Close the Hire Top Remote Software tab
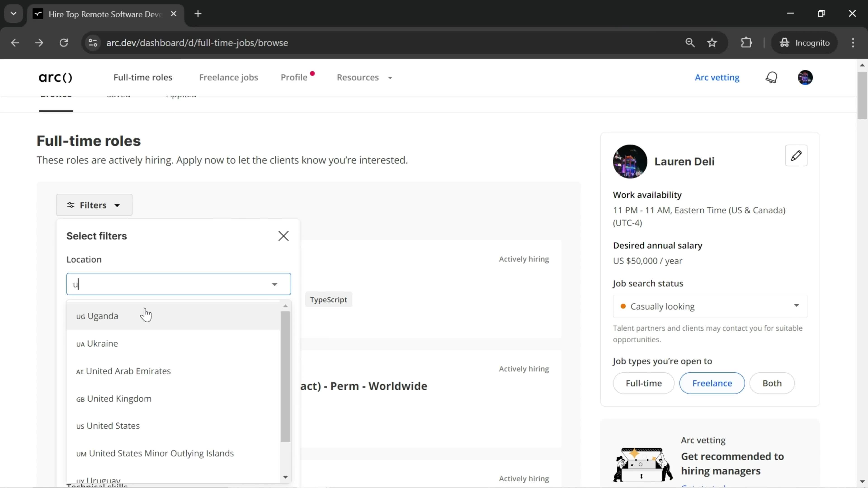Viewport: 868px width, 488px height. 174,14
